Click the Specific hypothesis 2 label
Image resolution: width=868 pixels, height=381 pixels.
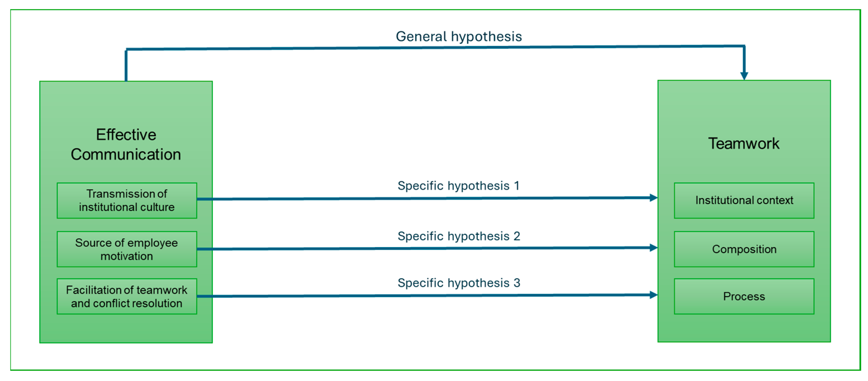(459, 236)
